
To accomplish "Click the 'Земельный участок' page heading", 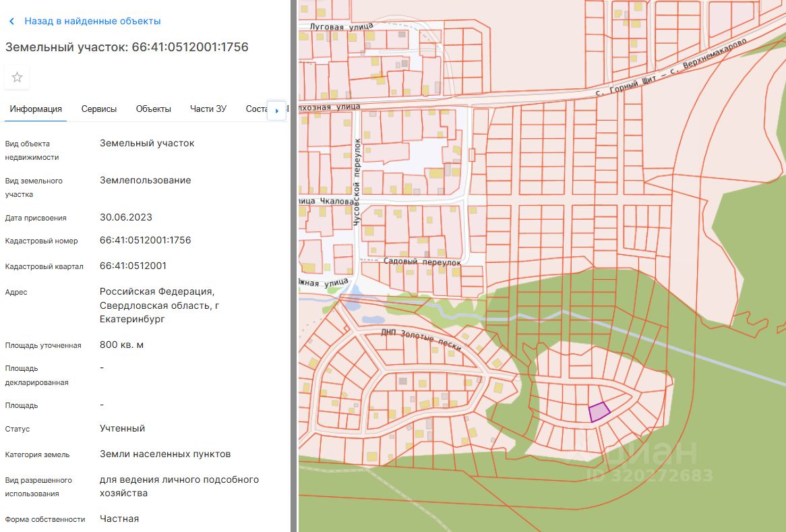I will (127, 47).
